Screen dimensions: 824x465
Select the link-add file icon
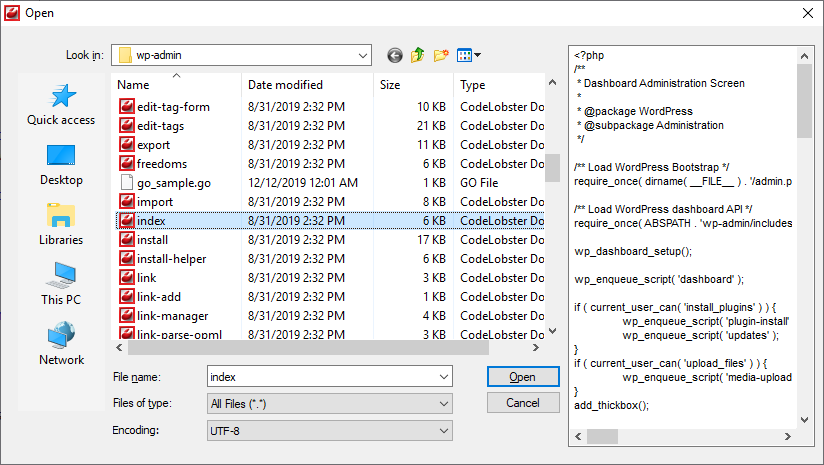point(127,296)
